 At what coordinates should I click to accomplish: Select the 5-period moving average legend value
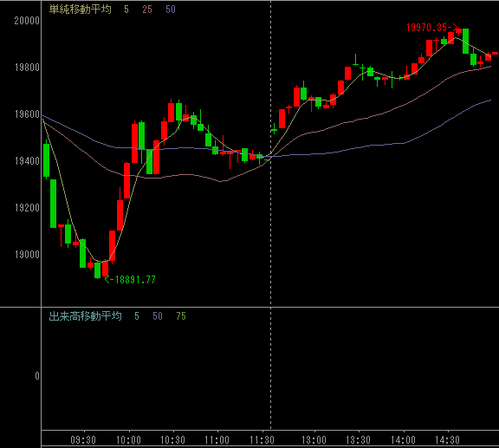126,10
